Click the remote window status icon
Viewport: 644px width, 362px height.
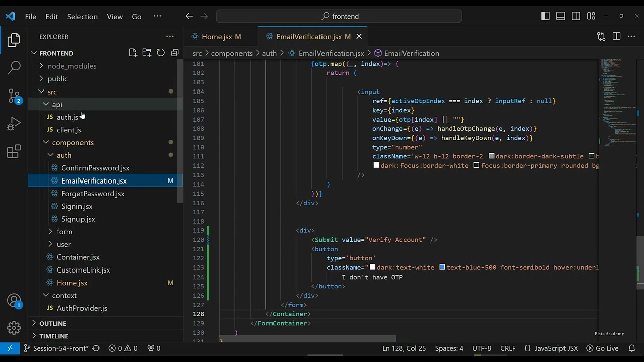10,348
